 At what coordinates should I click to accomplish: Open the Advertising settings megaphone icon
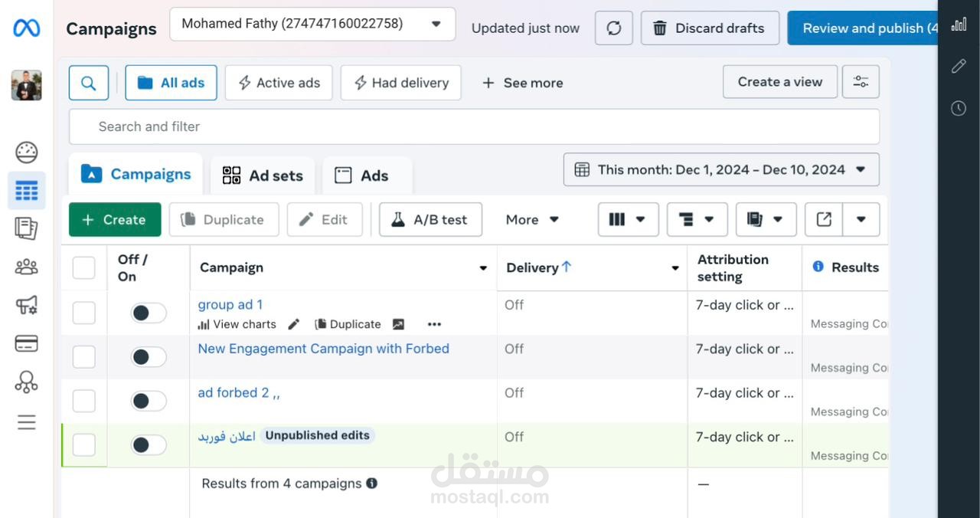27,305
